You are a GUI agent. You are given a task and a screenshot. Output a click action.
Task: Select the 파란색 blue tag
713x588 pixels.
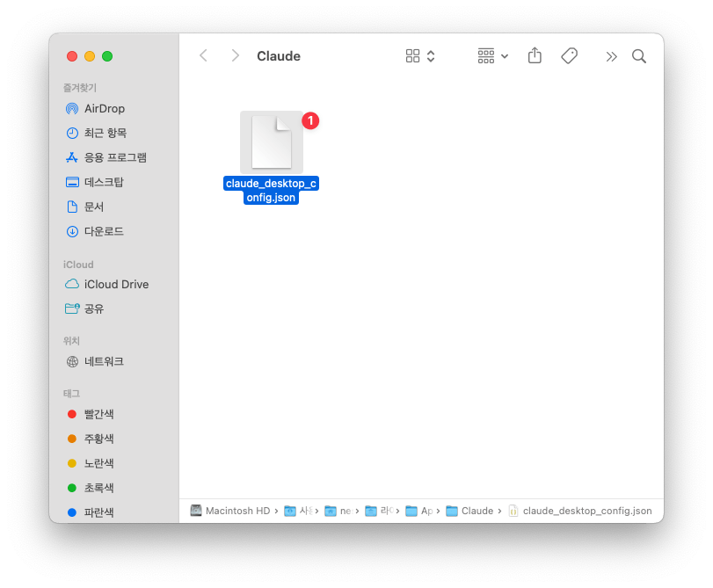(90, 512)
